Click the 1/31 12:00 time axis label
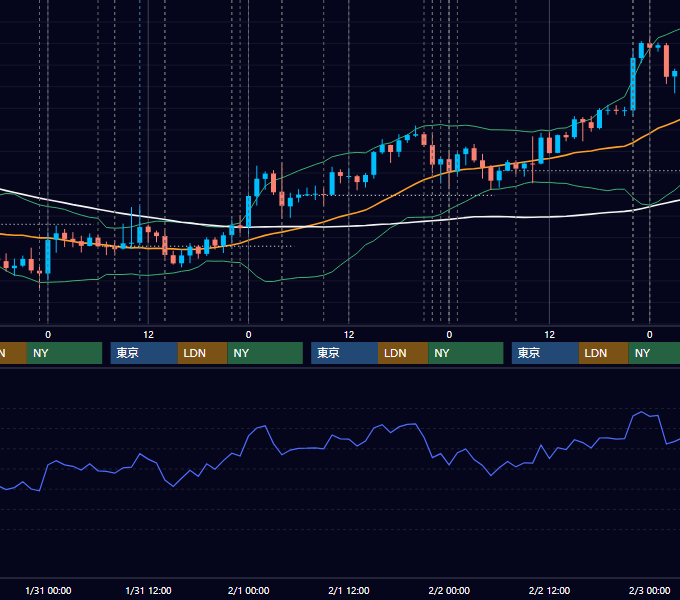This screenshot has width=680, height=600. tap(148, 590)
